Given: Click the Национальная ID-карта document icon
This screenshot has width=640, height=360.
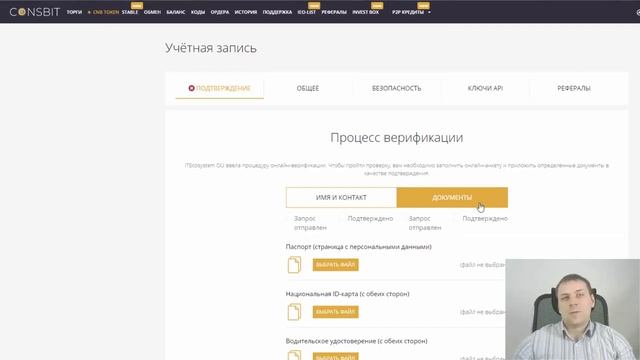Looking at the screenshot, I should click(x=294, y=312).
